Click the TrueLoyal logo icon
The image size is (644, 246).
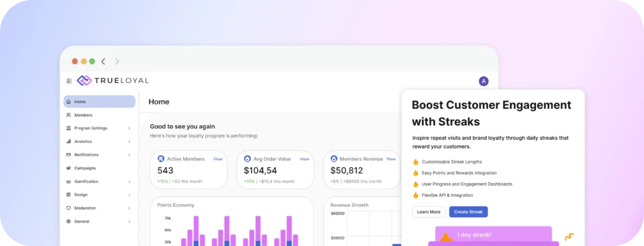(84, 81)
